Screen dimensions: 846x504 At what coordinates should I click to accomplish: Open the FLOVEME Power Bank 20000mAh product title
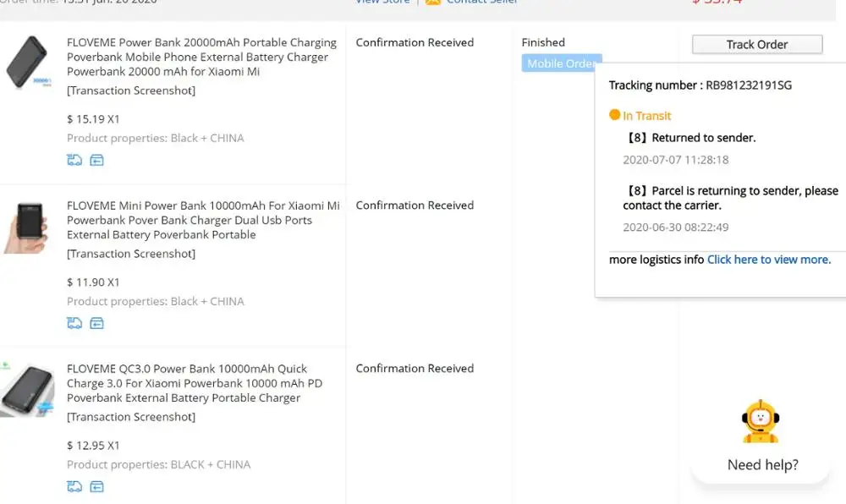[202, 57]
